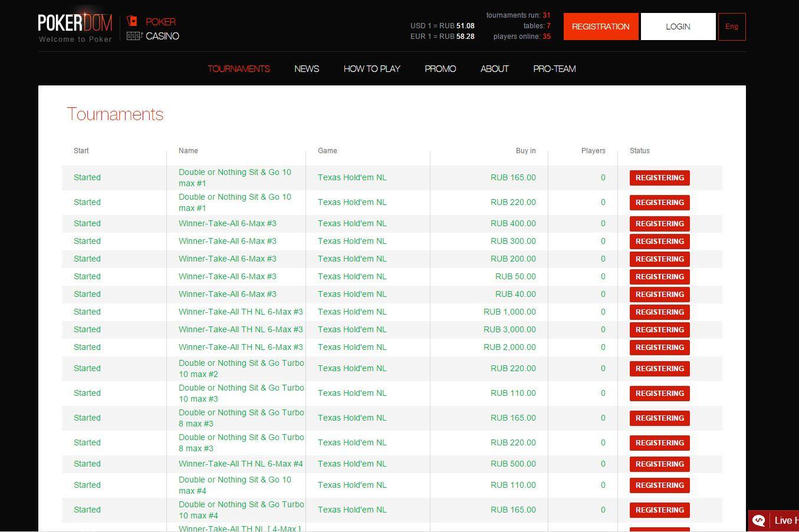This screenshot has height=532, width=799.
Task: Switch language with Eng button
Action: point(731,27)
